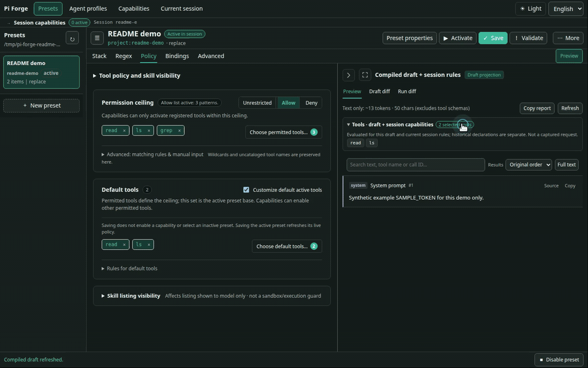Click the Validate button

tap(529, 38)
